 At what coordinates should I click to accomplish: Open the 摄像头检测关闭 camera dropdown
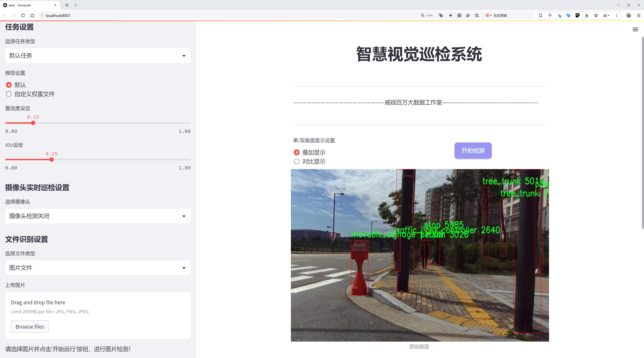tap(98, 216)
